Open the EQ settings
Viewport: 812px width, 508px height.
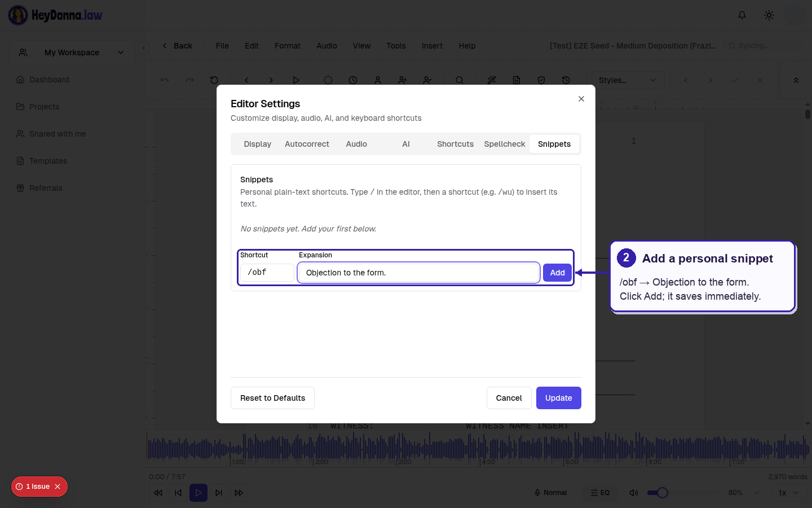click(x=600, y=493)
